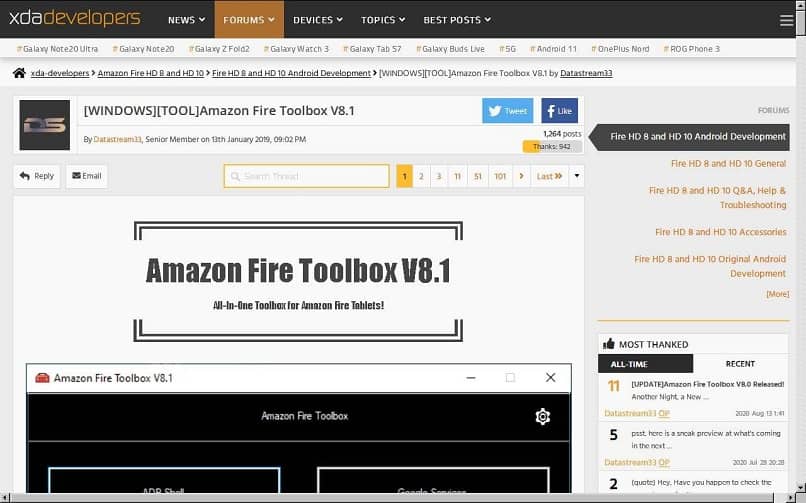Go to page 2 of the thread
Image resolution: width=806 pixels, height=503 pixels.
click(x=421, y=176)
